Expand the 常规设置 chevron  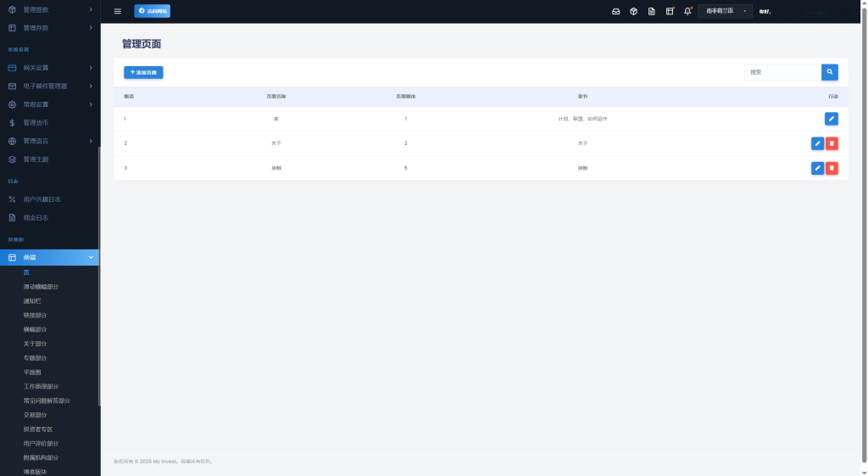tap(91, 104)
